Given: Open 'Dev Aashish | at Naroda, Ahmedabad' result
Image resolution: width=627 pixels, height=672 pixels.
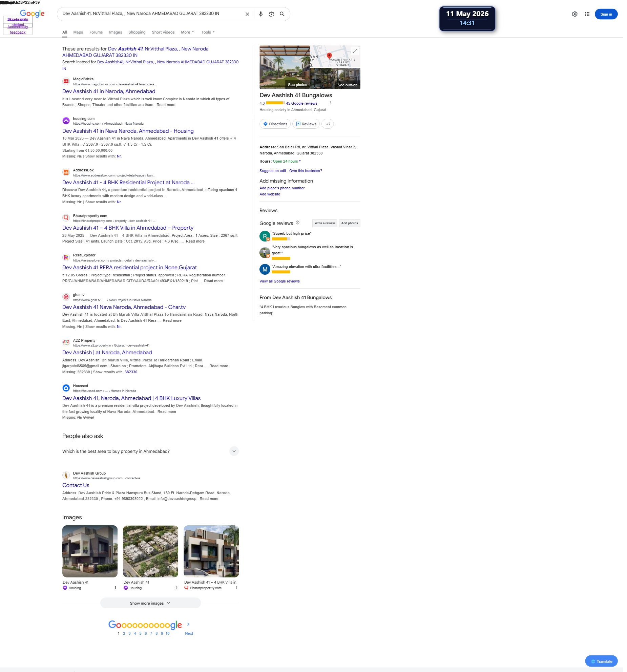Looking at the screenshot, I should [x=107, y=353].
